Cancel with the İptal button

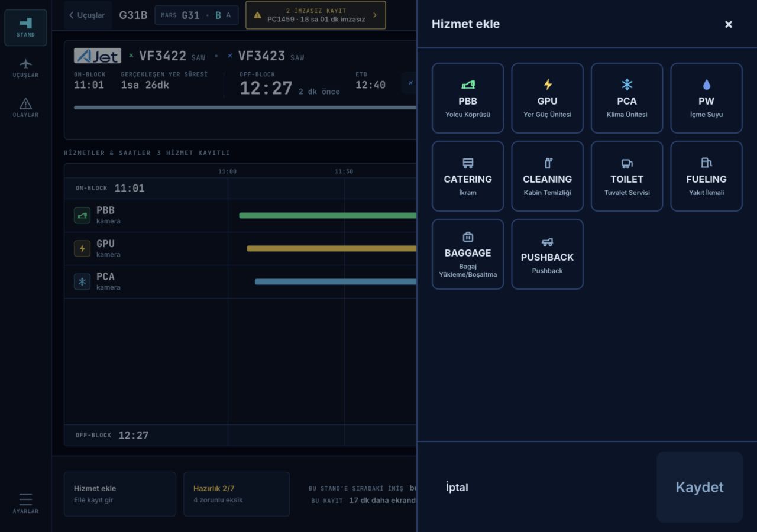coord(457,487)
